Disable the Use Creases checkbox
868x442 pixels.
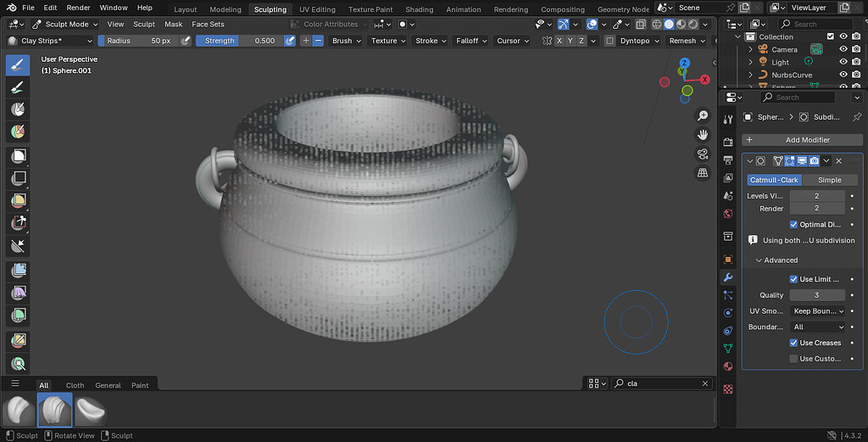(x=793, y=343)
